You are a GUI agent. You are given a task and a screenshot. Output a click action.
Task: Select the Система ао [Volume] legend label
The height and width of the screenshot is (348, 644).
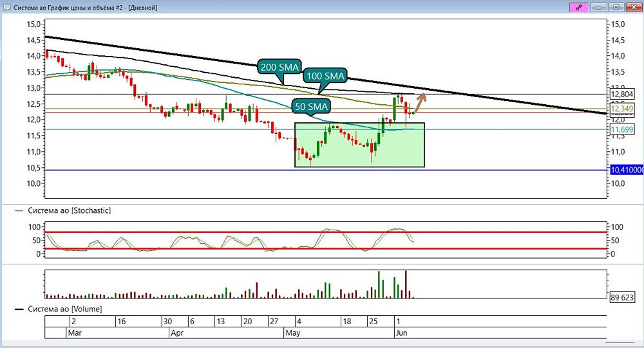point(64,309)
